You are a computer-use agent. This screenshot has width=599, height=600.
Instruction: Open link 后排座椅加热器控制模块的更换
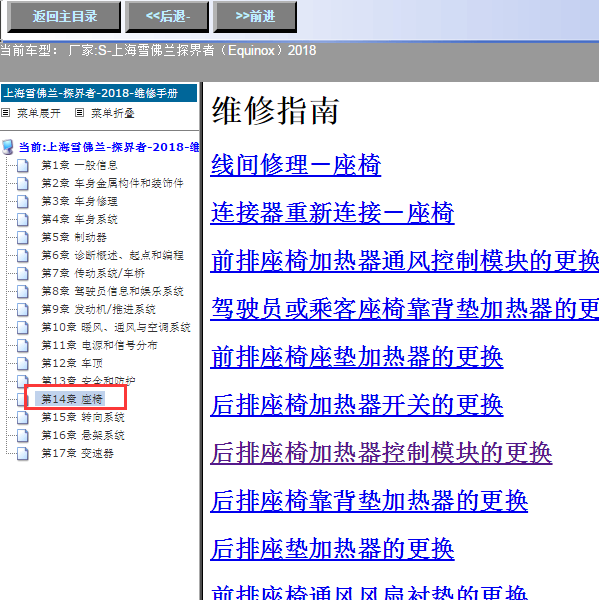click(x=382, y=453)
